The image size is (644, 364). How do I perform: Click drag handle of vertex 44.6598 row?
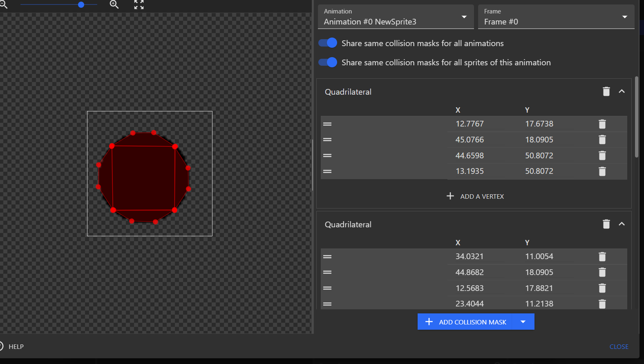point(327,155)
